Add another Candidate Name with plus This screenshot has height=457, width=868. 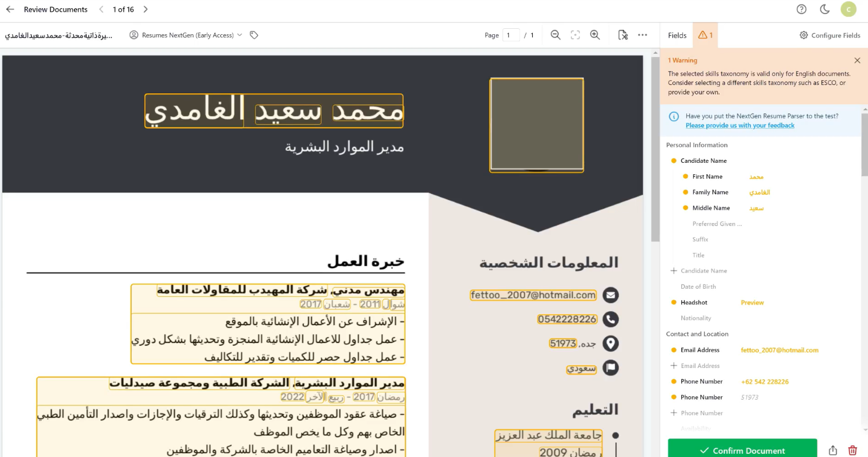pyautogui.click(x=674, y=271)
